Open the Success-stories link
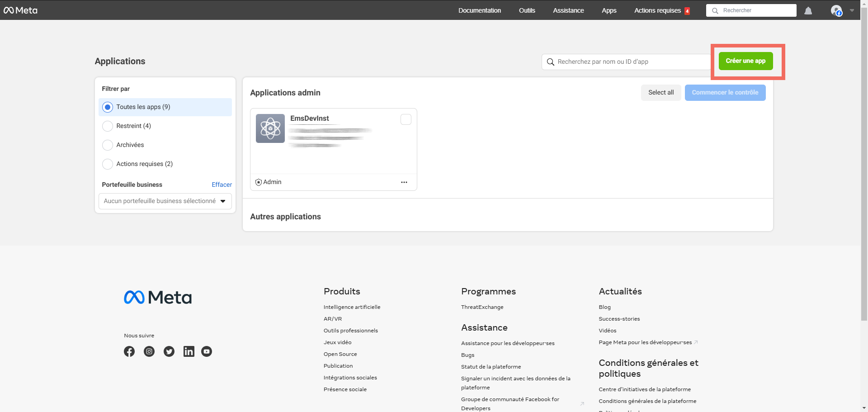868x412 pixels. coord(619,319)
